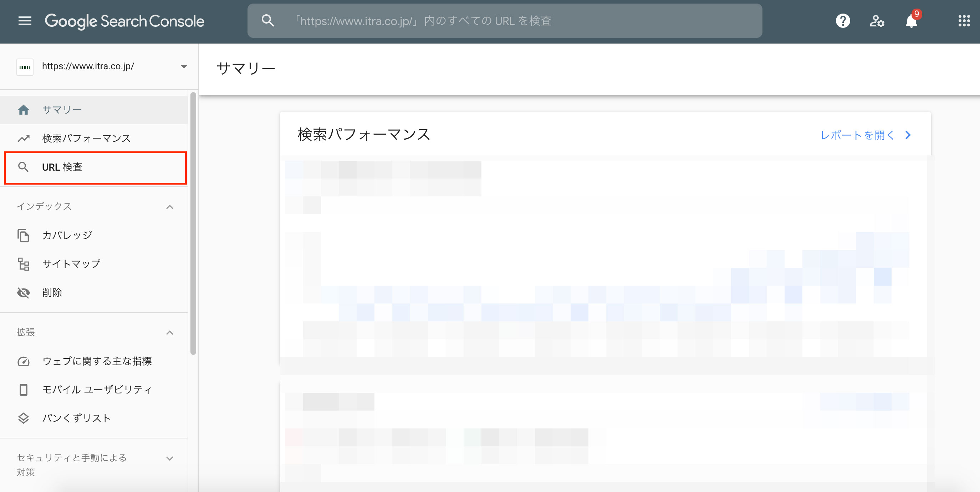The height and width of the screenshot is (492, 980).
Task: Click the ウェブに関する主な指標 icon
Action: (x=24, y=360)
